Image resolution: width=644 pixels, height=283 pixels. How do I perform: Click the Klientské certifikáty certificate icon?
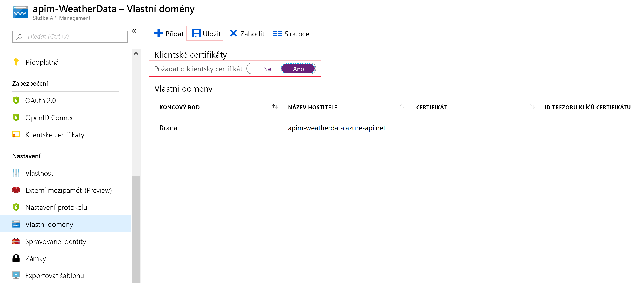coord(16,134)
